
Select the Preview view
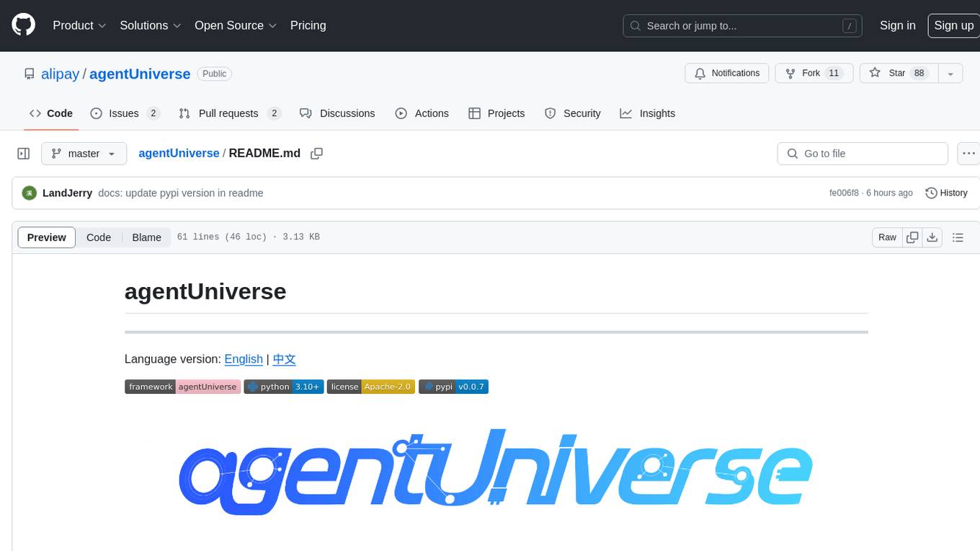(47, 237)
